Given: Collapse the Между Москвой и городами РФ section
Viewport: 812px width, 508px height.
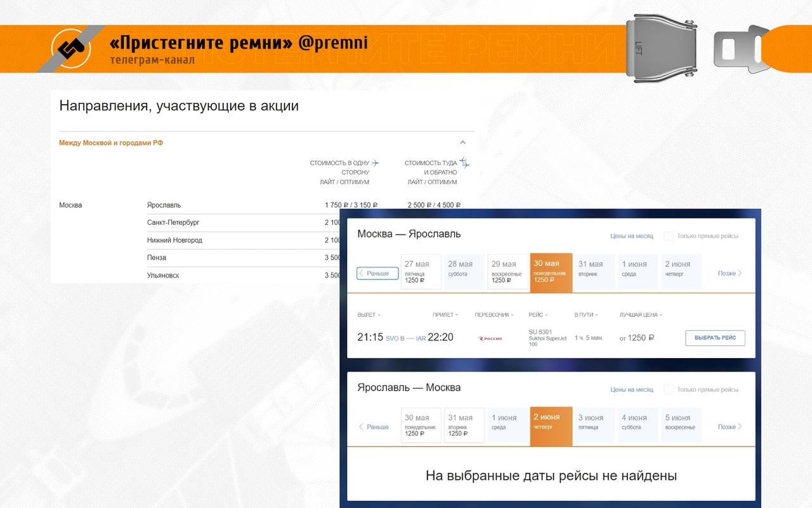Looking at the screenshot, I should (462, 143).
